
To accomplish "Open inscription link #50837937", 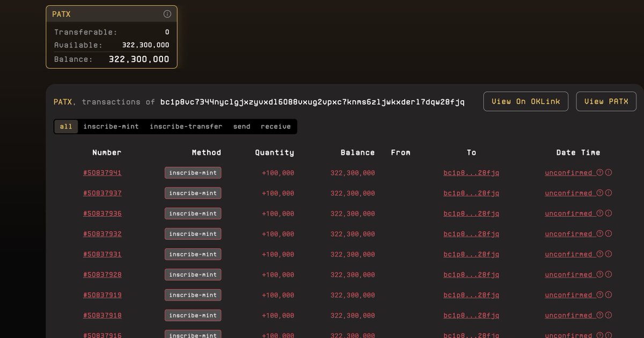I will tap(103, 193).
